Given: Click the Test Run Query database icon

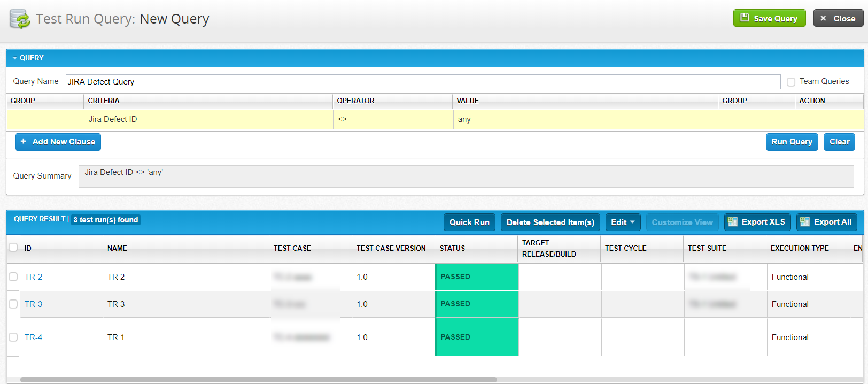Looking at the screenshot, I should coord(19,19).
